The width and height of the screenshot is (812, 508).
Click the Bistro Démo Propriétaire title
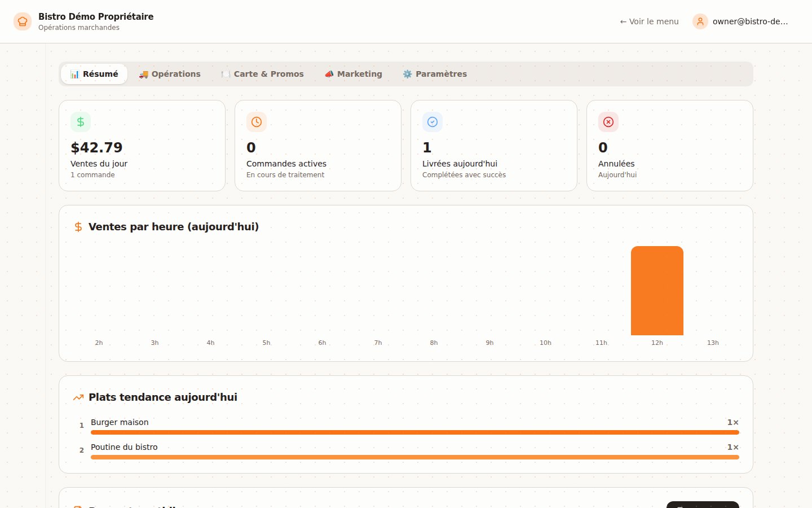coord(96,16)
